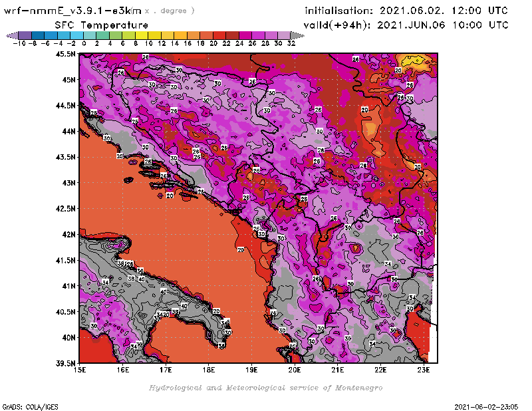Click the '43.5N' latitude axis label

[x=66, y=157]
